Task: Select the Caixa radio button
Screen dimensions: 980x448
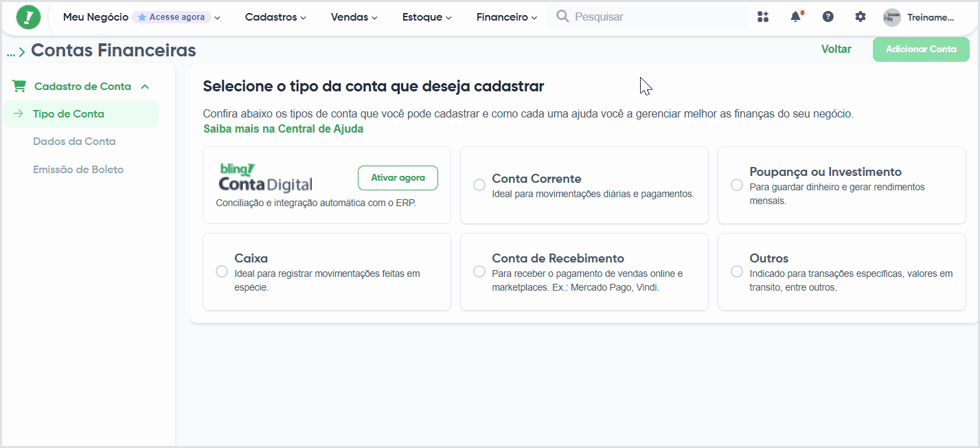Action: 222,271
